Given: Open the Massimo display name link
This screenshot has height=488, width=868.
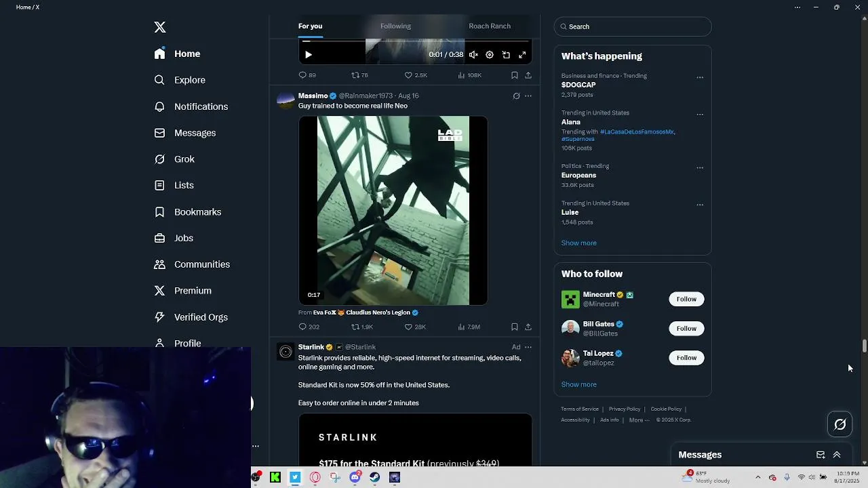Looking at the screenshot, I should pyautogui.click(x=313, y=96).
